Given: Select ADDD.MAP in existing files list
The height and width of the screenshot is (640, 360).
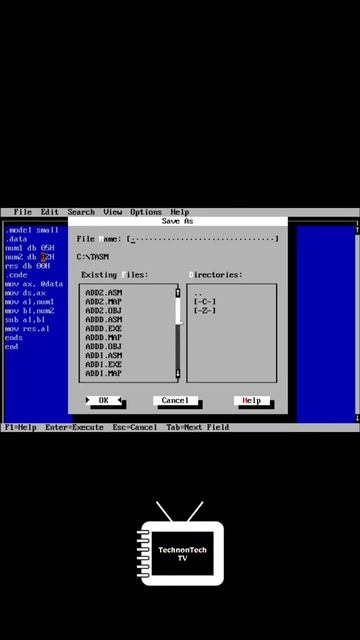Looking at the screenshot, I should tap(104, 338).
